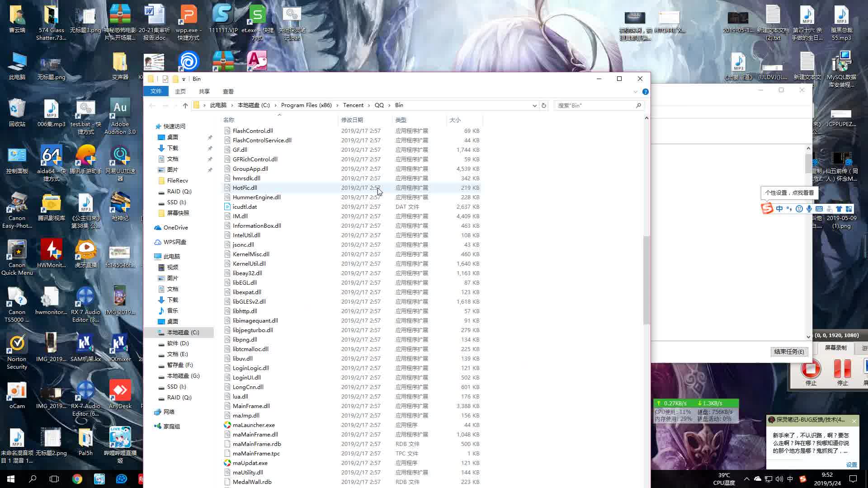
Task: Open Customize Quick Access Toolbar dropdown
Action: [184, 79]
